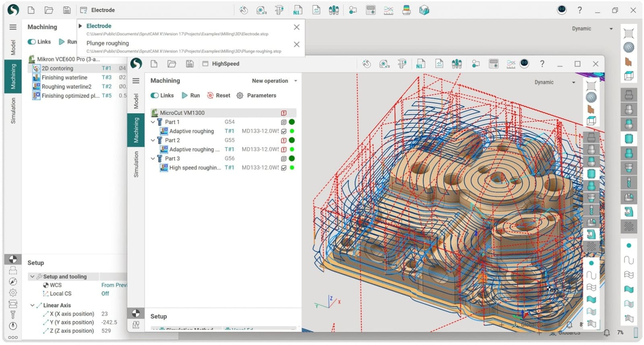Create new project in HighSpeed window
Viewport: 644px width, 345px height.
click(154, 64)
